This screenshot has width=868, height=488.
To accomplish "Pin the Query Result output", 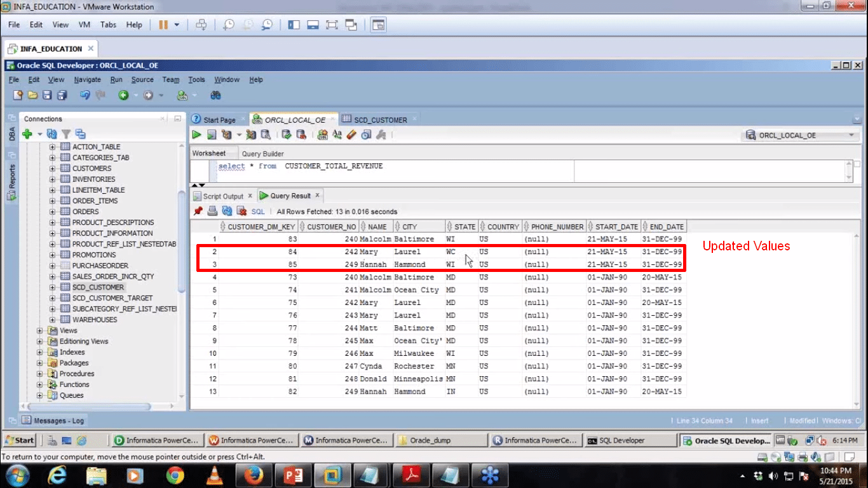I will pos(198,211).
